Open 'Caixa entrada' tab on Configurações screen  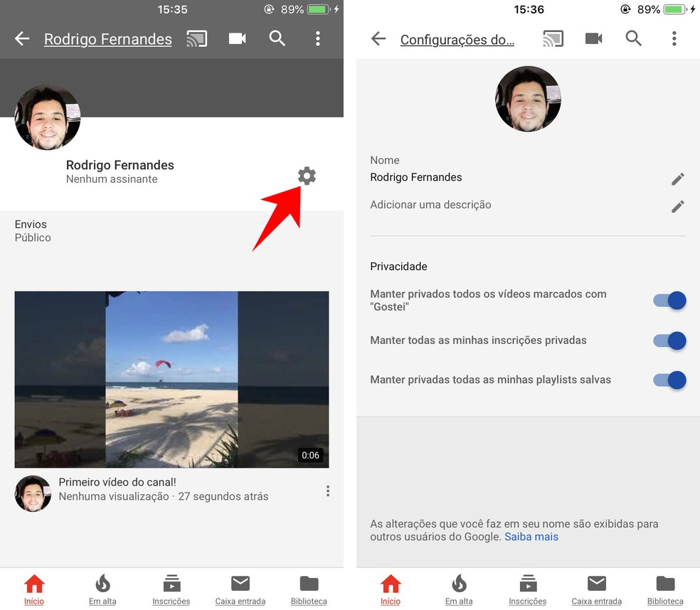tap(596, 589)
